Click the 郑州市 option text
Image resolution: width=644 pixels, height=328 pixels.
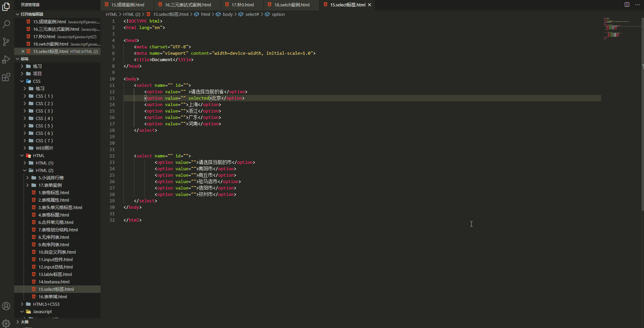tap(205, 194)
